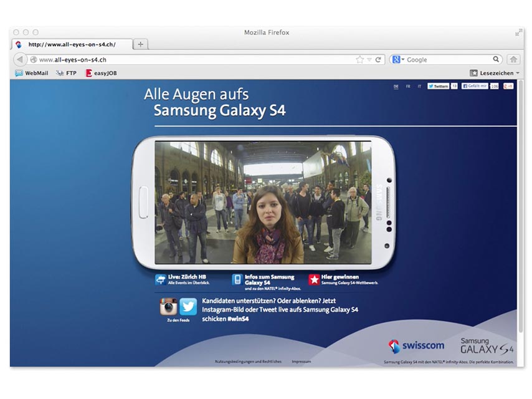Open the Instagram feed icon
Screen dimensions: 532x399
click(168, 307)
